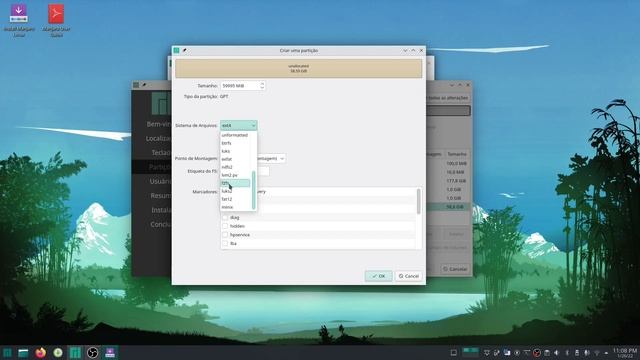Click the Etiqueta do FS input field
Viewport: 640px width, 360px height.
click(x=263, y=171)
